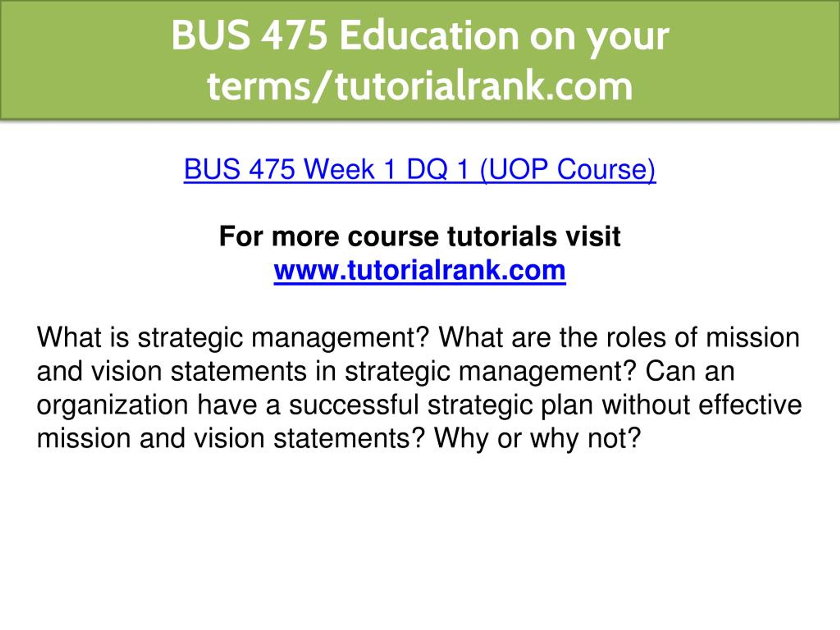840x630 pixels.
Task: Select the bold 'For more course tutorials visit' text
Action: click(x=420, y=236)
